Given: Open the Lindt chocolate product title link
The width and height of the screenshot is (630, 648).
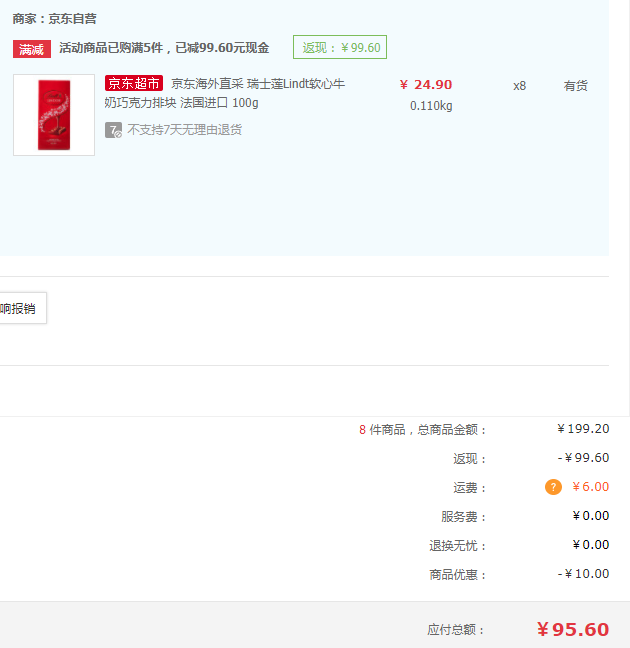Looking at the screenshot, I should coord(224,93).
